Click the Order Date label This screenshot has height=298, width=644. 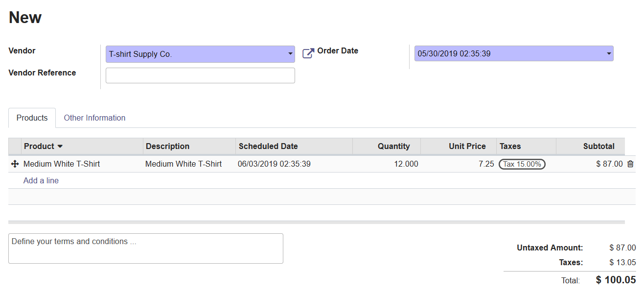(338, 51)
